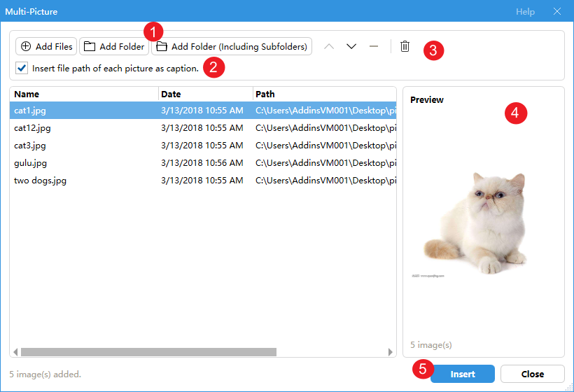
Task: Open the Help link in title bar
Action: [525, 12]
